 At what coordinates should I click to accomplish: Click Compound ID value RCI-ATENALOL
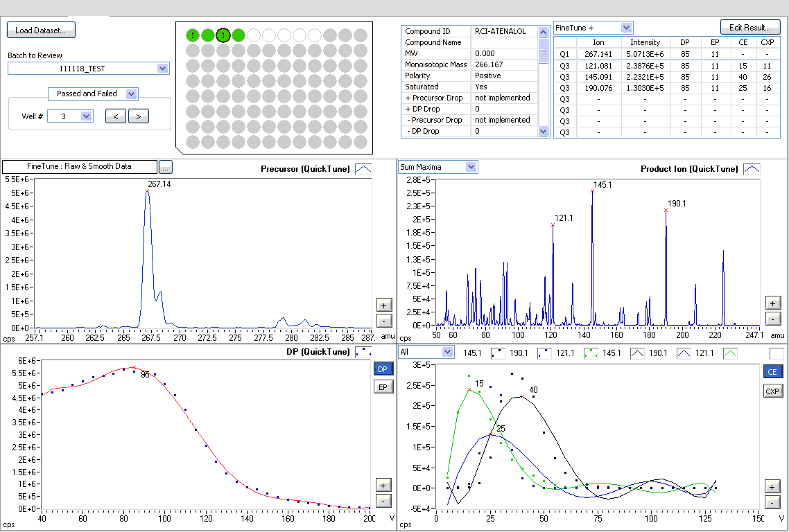click(500, 31)
